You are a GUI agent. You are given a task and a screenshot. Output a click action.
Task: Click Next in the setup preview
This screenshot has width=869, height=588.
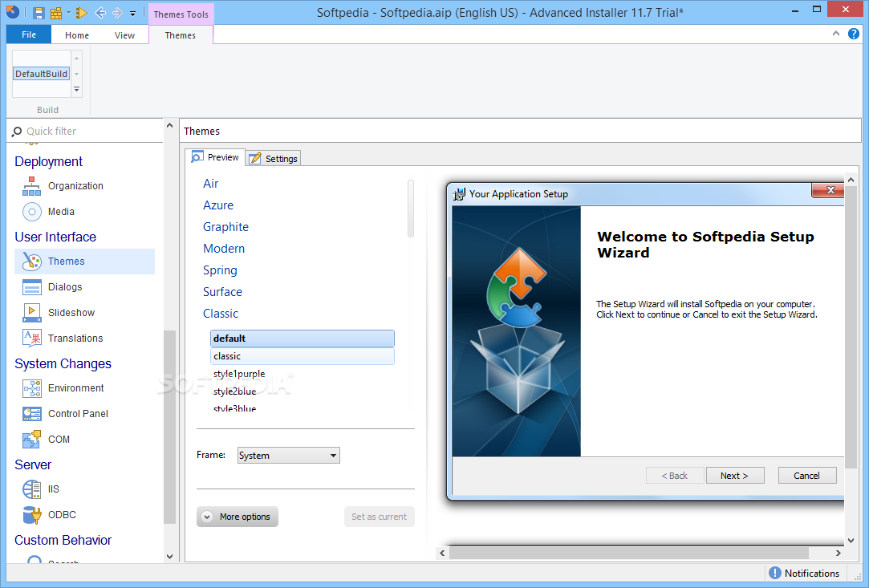point(735,476)
